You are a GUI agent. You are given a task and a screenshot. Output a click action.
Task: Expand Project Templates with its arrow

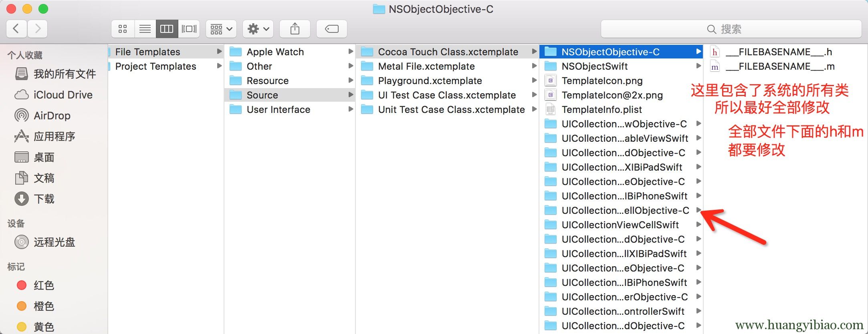(x=219, y=66)
